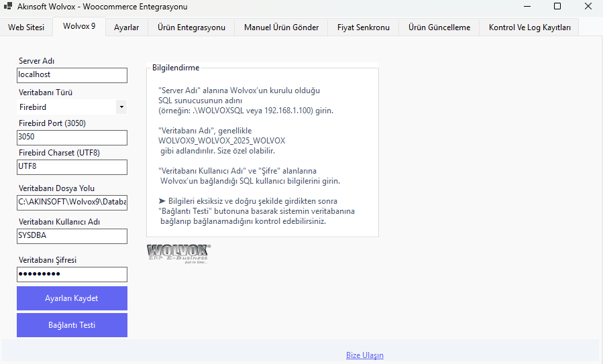Click the Veritabanı Dosya Yolu label
Viewport: 603px width, 364px height.
tap(56, 188)
